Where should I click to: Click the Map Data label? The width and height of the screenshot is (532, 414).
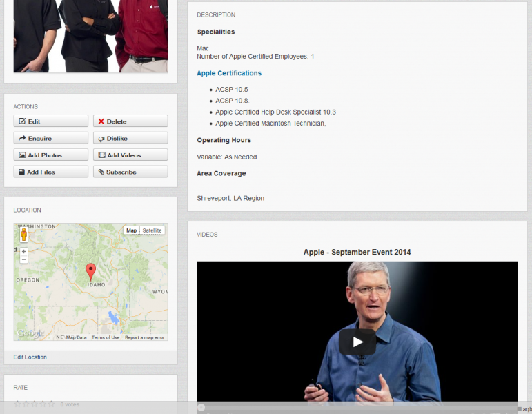77,337
